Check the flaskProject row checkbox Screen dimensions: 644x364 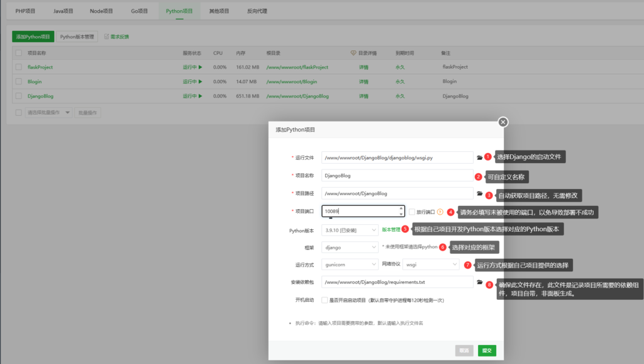tap(18, 67)
